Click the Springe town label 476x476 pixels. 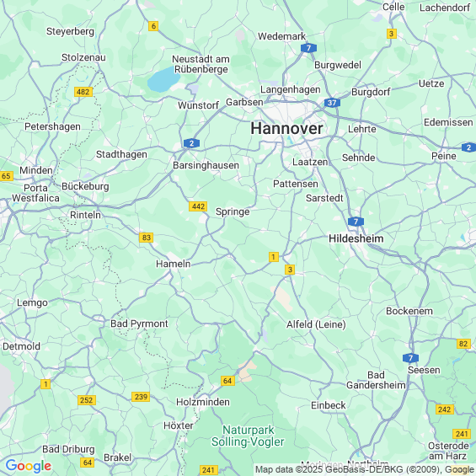click(233, 211)
